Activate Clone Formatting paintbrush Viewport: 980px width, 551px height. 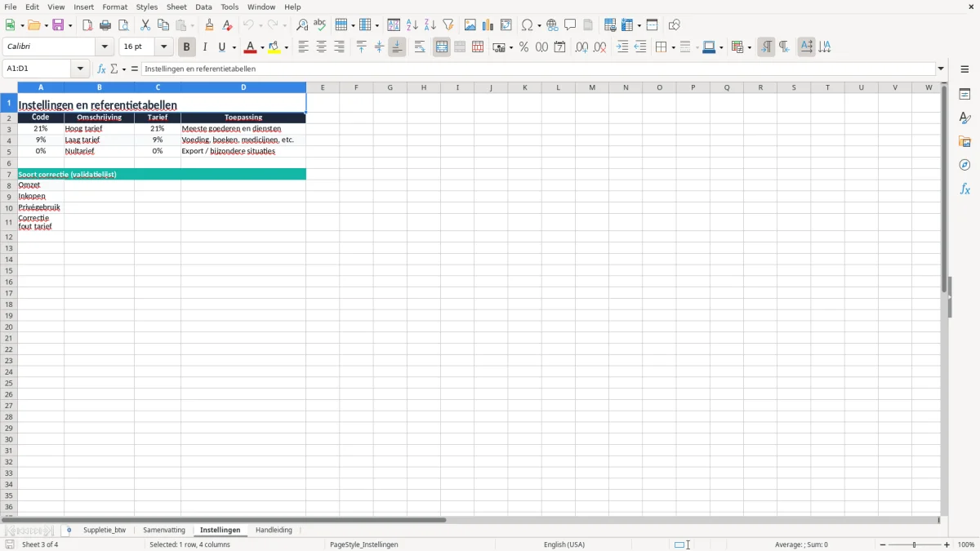click(x=210, y=25)
